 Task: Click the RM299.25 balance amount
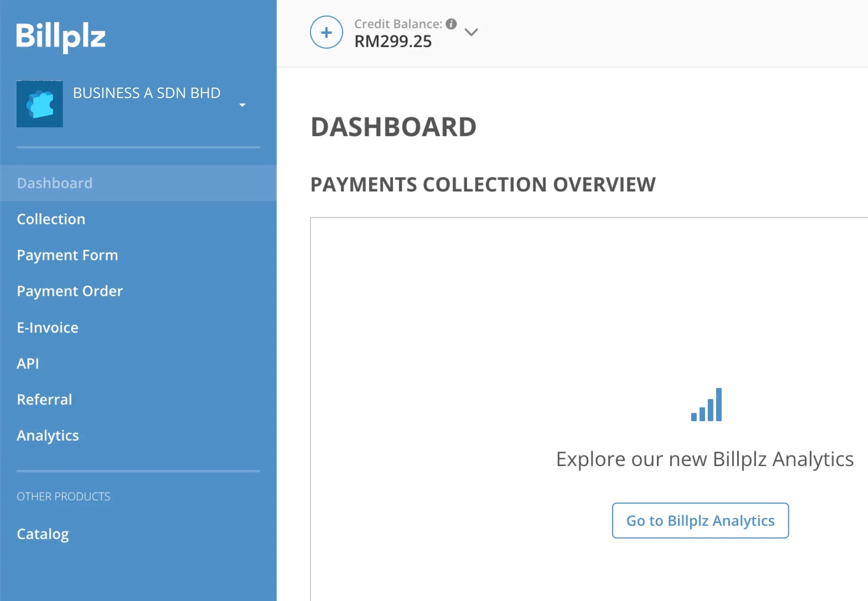point(393,41)
